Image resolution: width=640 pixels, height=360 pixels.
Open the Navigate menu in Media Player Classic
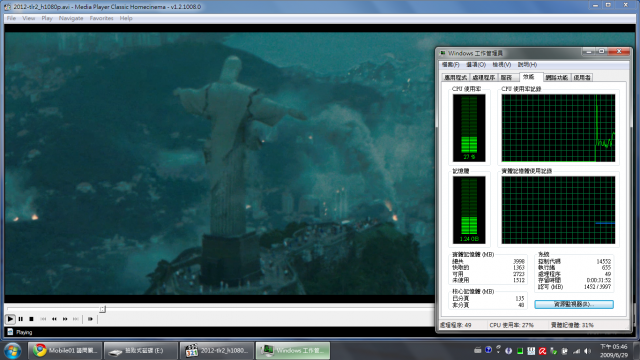click(71, 18)
